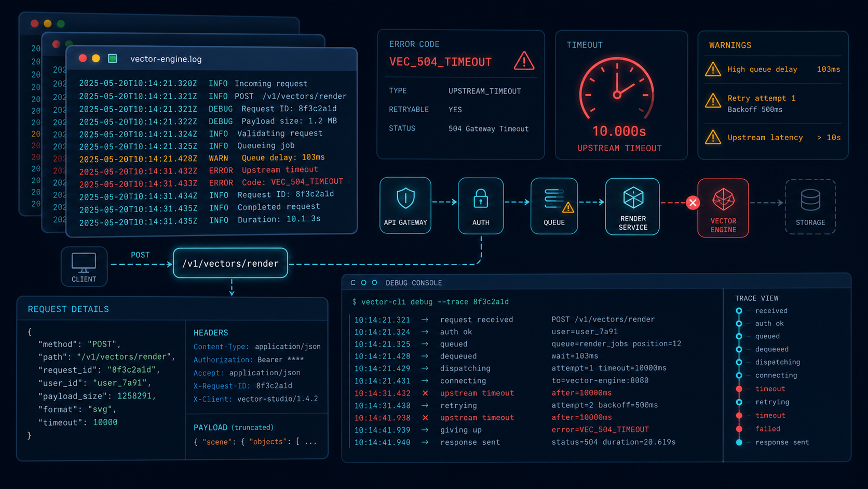The width and height of the screenshot is (868, 489).
Task: Click the X-Client header value vector-studio/1.4.2
Action: 278,399
